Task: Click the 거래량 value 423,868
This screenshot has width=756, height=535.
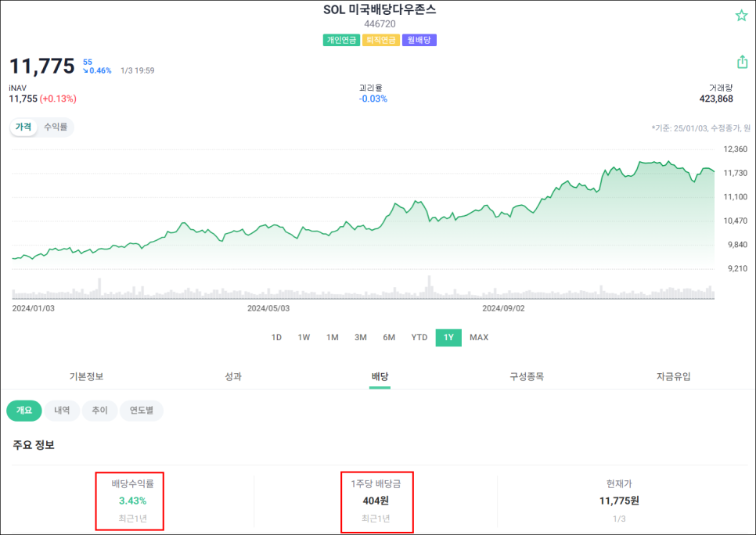Action: pos(716,99)
